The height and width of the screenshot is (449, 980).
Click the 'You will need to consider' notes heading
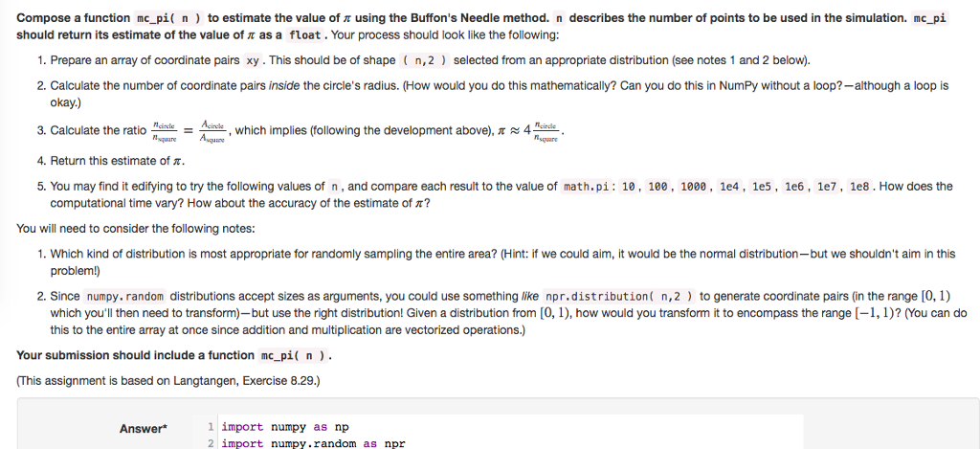pos(136,229)
